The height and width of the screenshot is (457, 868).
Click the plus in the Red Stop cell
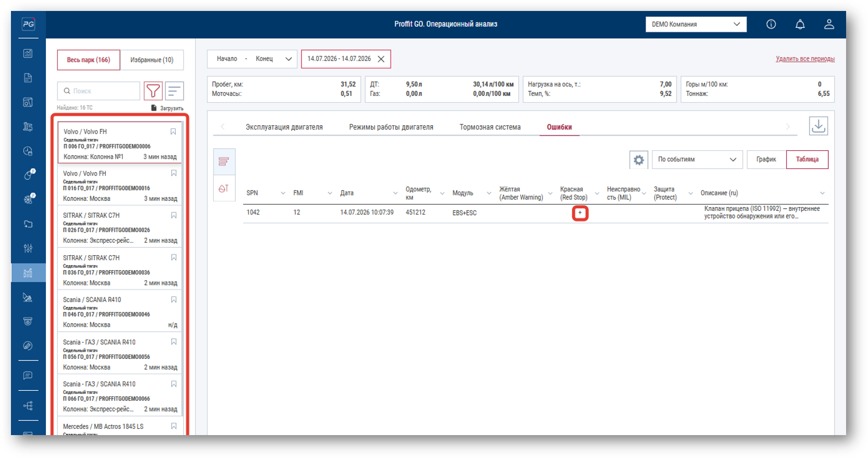580,213
